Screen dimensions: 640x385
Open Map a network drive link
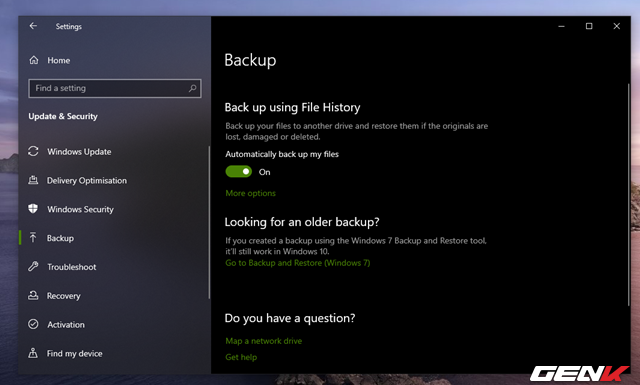[x=264, y=341]
